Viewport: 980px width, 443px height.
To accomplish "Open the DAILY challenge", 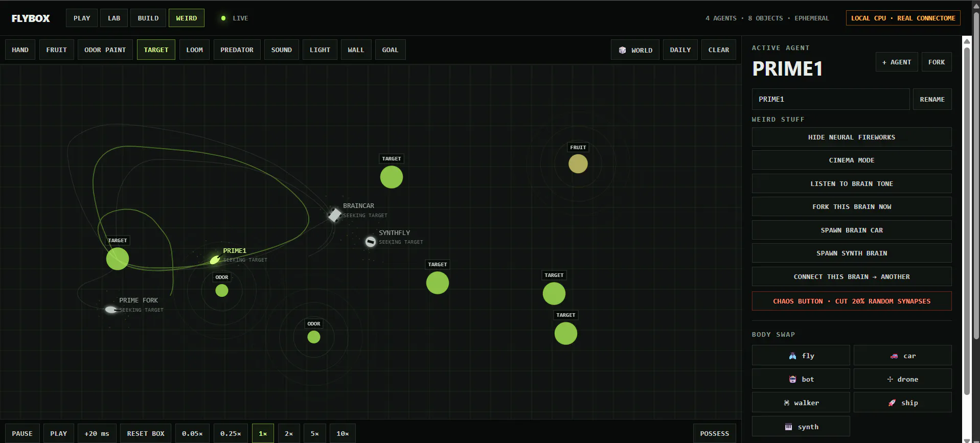I will click(680, 50).
